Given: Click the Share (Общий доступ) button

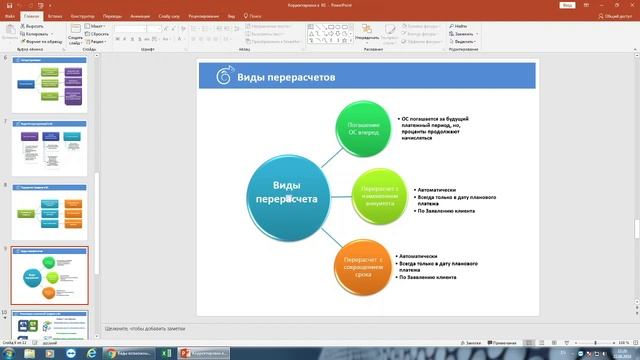Looking at the screenshot, I should 615,16.
